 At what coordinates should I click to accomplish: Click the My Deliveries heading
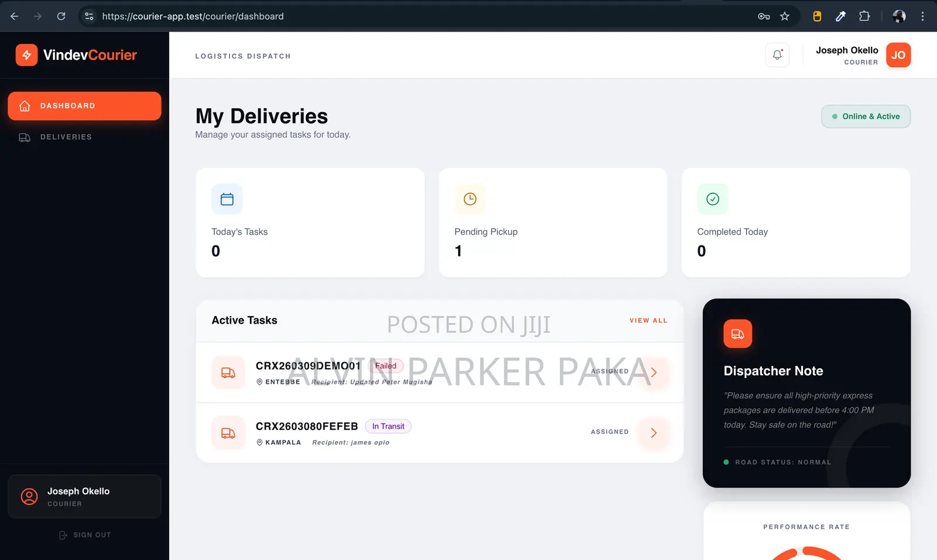[262, 116]
